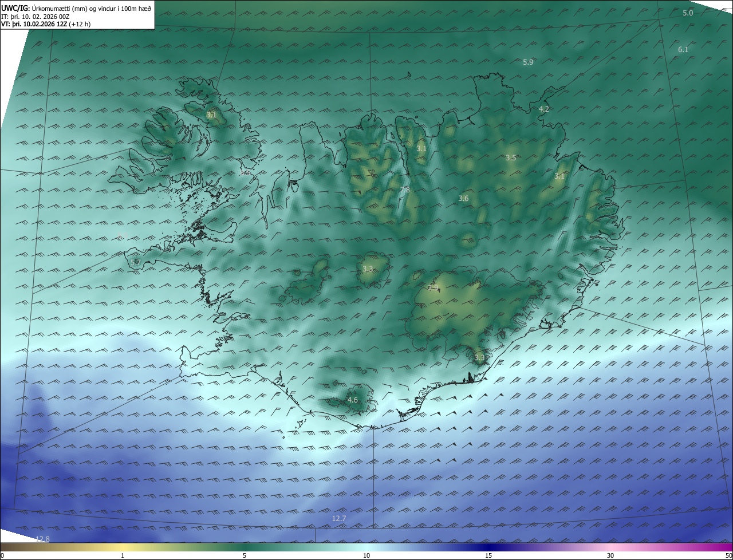Click the color scale tick label 5
This screenshot has width=733, height=560.
[245, 555]
